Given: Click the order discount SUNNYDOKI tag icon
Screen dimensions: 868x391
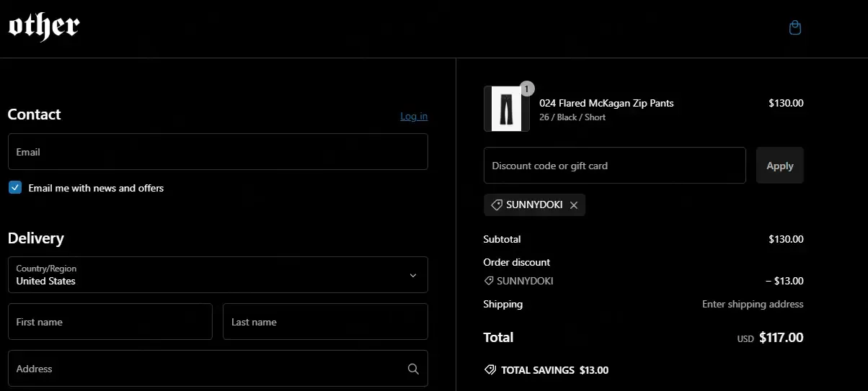Looking at the screenshot, I should point(489,281).
